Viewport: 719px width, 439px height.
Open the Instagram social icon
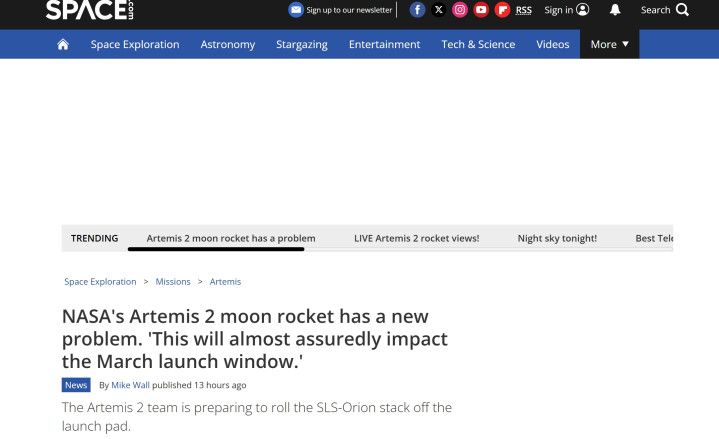pyautogui.click(x=460, y=10)
